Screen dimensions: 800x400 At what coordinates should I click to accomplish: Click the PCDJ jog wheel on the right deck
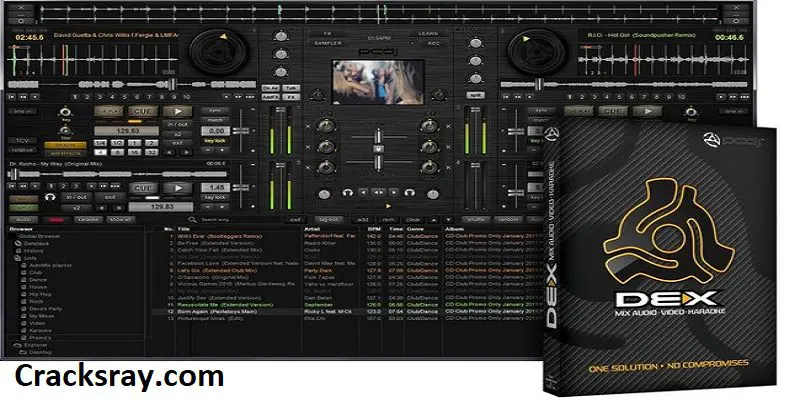click(537, 51)
